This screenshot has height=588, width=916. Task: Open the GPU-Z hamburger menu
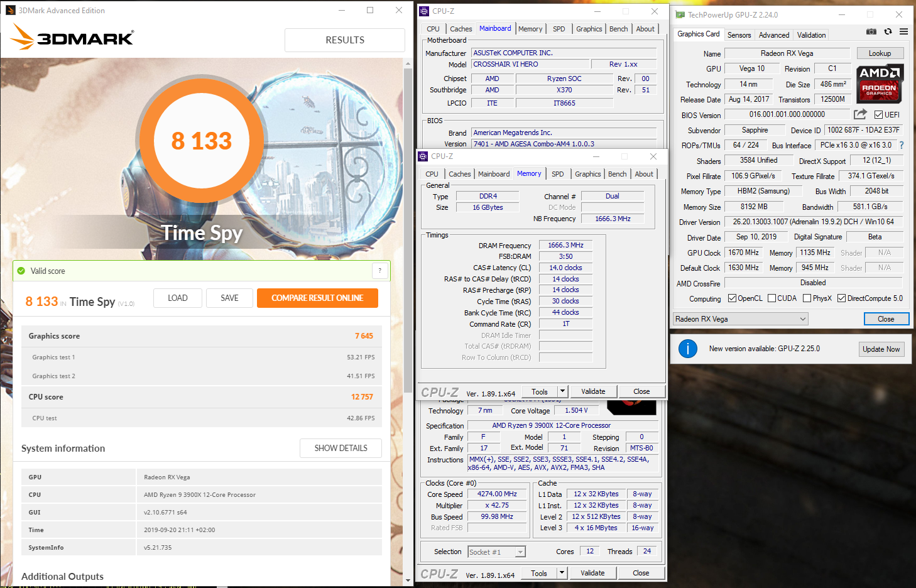(903, 31)
